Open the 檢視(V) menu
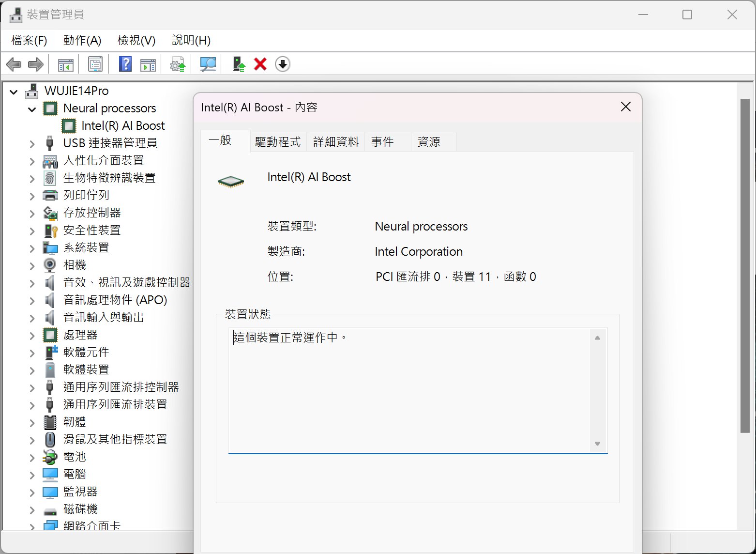This screenshot has width=756, height=554. (136, 40)
